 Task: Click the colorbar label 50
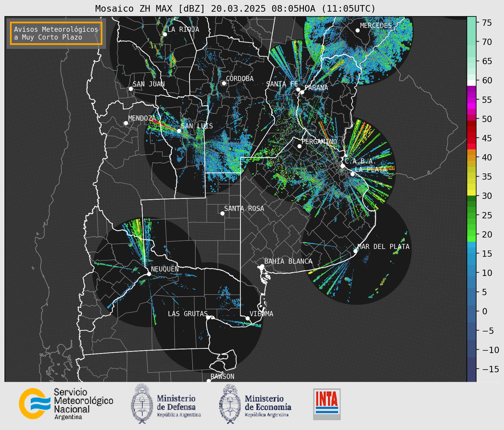pyautogui.click(x=487, y=119)
